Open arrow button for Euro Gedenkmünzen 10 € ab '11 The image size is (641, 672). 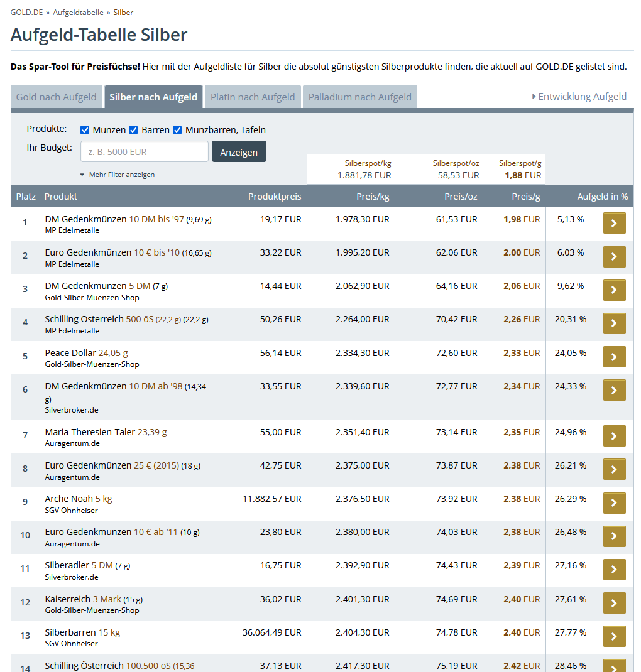(614, 536)
